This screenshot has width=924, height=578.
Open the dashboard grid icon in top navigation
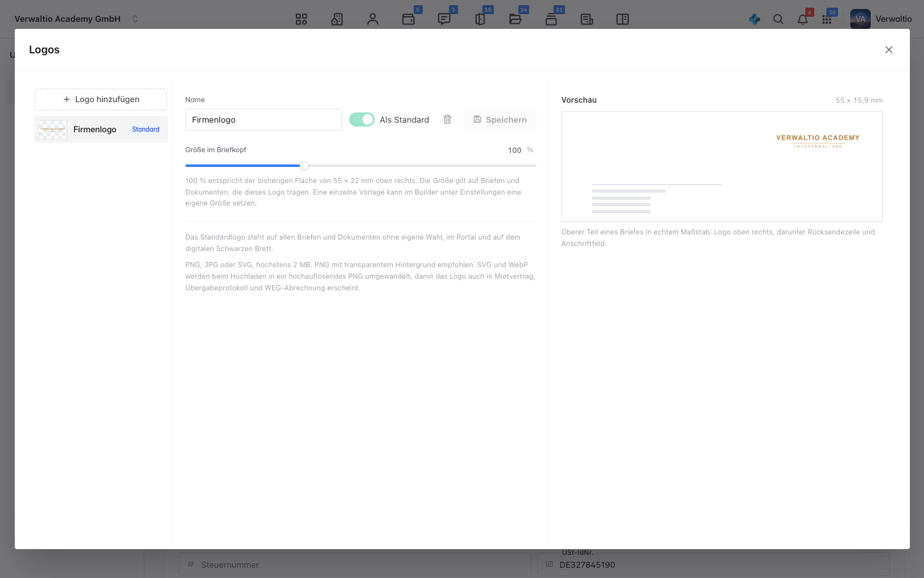pyautogui.click(x=301, y=19)
